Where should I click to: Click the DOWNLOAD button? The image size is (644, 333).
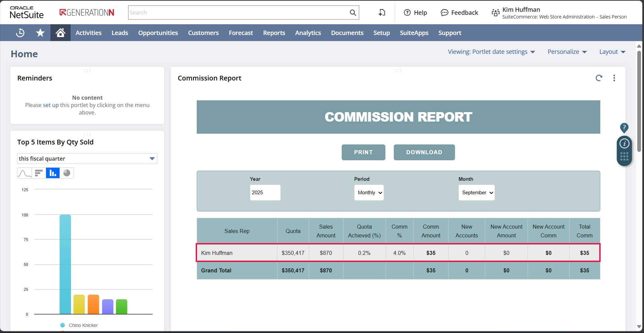(424, 152)
